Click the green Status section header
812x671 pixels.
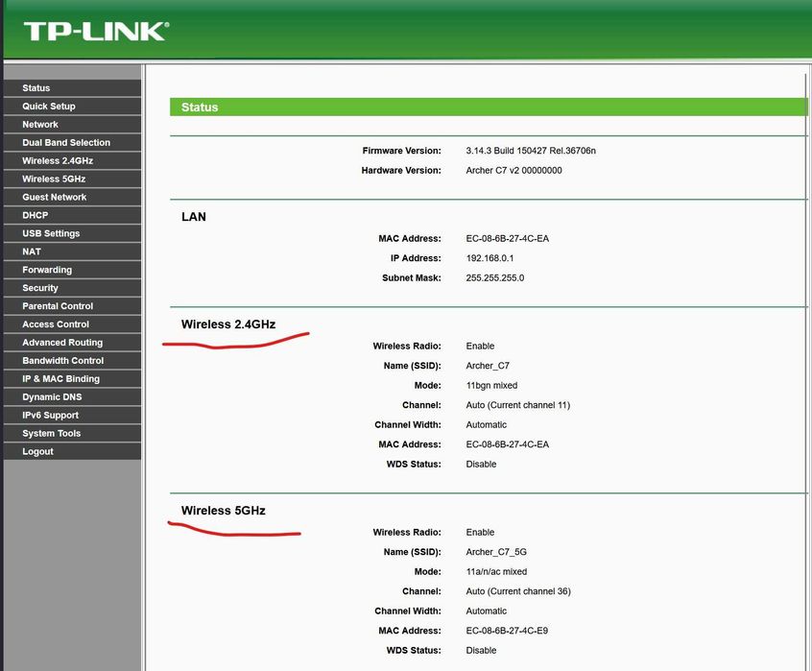coord(489,108)
